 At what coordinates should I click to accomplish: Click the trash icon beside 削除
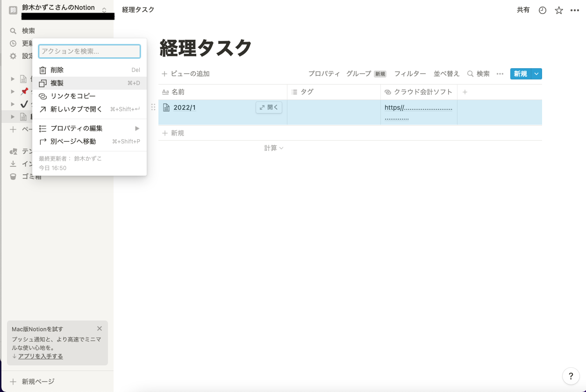point(43,70)
